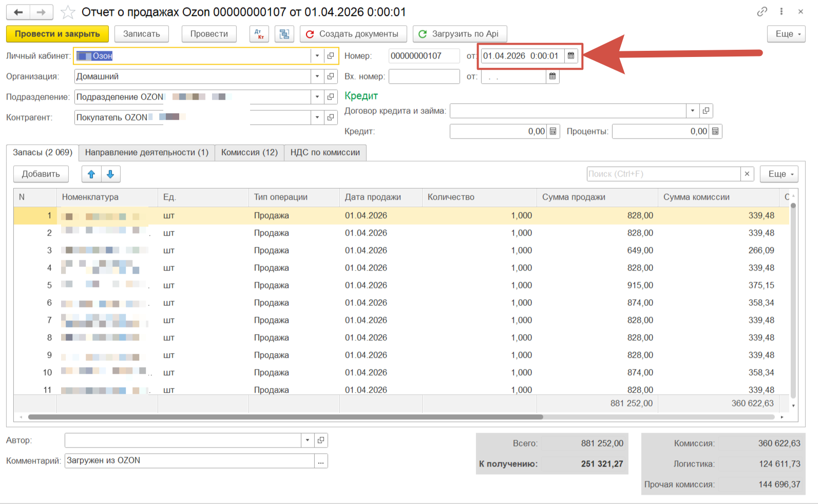Click the horizontal table scrollbar
This screenshot has height=504, width=818.
(x=286, y=417)
